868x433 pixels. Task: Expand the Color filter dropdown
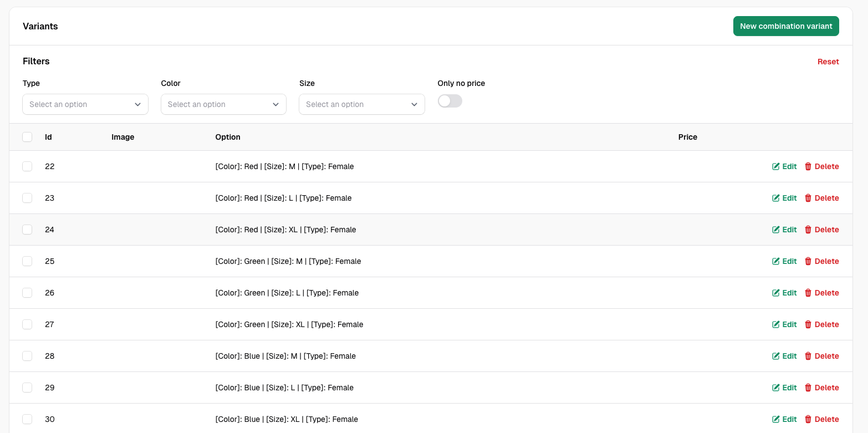click(223, 104)
